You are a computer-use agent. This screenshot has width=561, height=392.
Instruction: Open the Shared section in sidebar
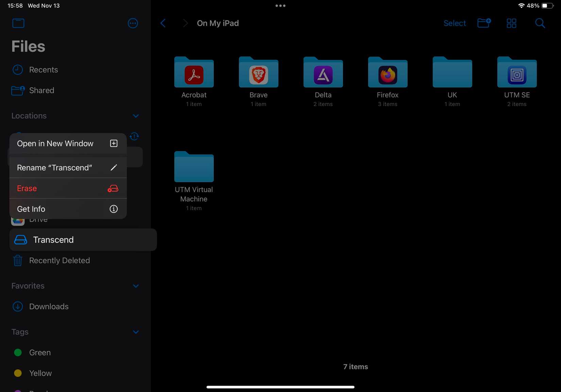click(41, 90)
